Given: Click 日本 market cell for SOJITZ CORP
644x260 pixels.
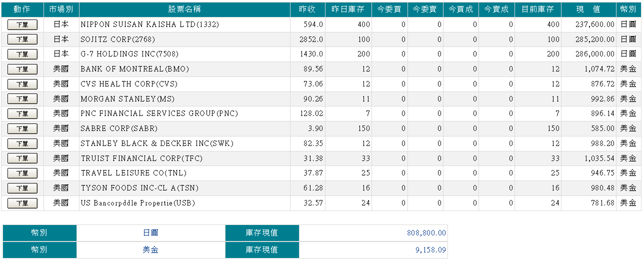Looking at the screenshot, I should click(x=61, y=39).
